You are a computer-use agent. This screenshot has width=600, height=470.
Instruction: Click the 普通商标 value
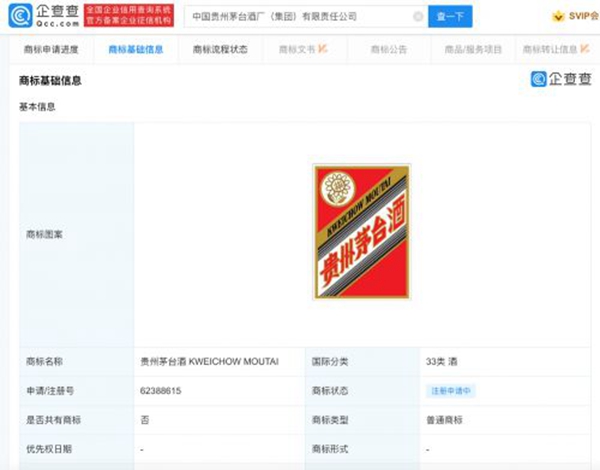(444, 420)
